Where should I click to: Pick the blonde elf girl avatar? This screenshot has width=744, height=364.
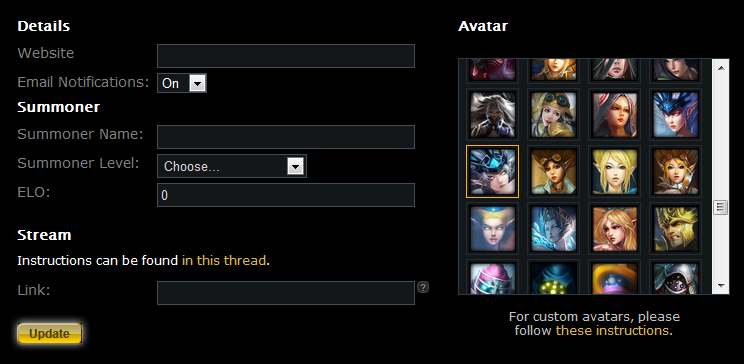pos(614,171)
